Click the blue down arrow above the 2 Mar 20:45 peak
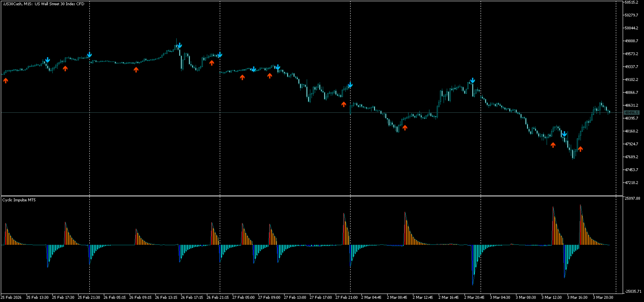The height and width of the screenshot is (302, 644). tap(473, 81)
